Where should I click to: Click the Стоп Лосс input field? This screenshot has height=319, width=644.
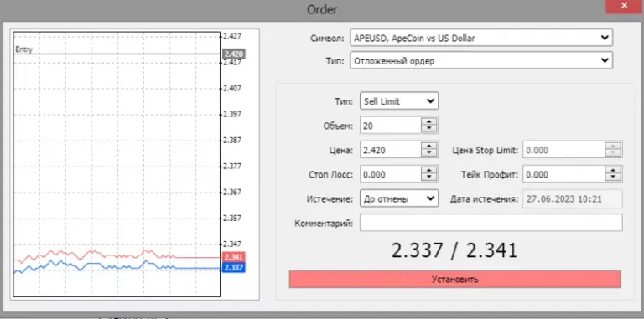click(391, 174)
